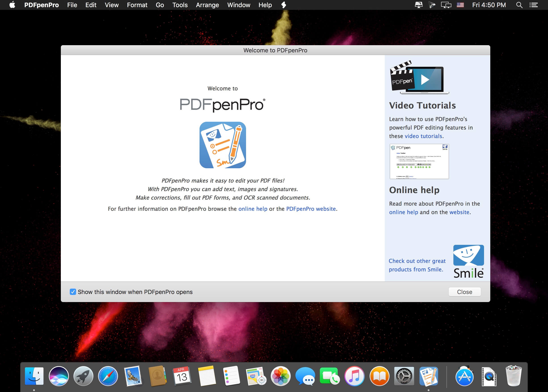Click online help link in main paragraph
The image size is (548, 392).
253,209
